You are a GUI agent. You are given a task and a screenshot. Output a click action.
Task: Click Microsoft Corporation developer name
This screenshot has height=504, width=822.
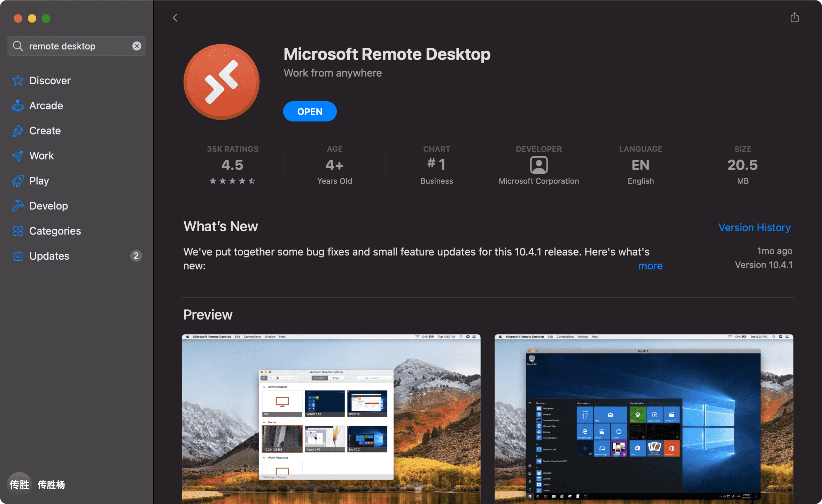[x=539, y=181]
